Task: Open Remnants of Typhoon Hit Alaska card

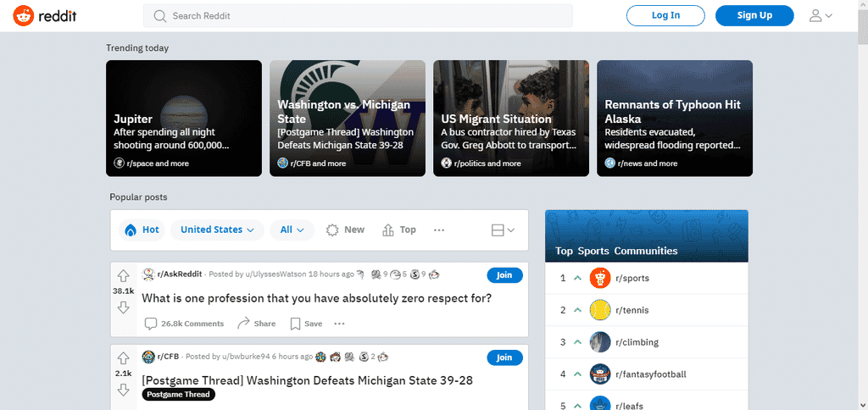Action: pos(675,119)
